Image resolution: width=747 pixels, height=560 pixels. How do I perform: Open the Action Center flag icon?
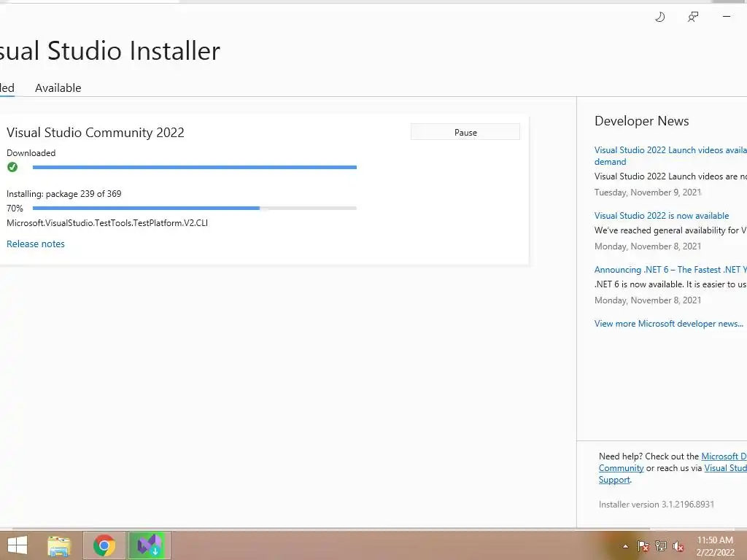point(643,546)
